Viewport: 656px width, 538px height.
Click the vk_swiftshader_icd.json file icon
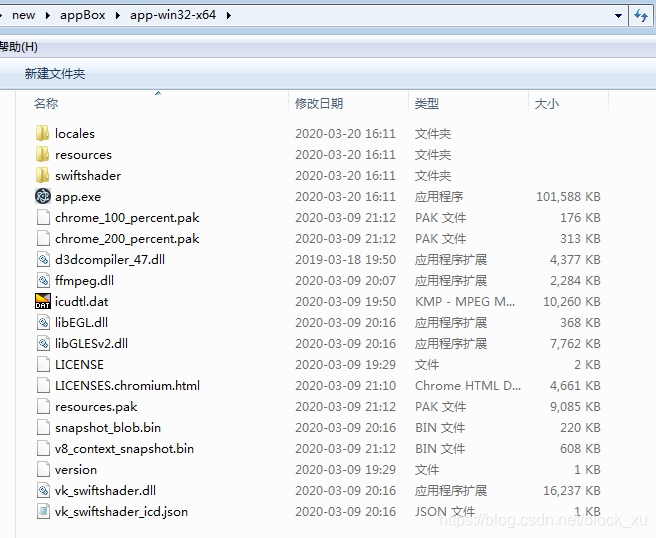pos(43,511)
